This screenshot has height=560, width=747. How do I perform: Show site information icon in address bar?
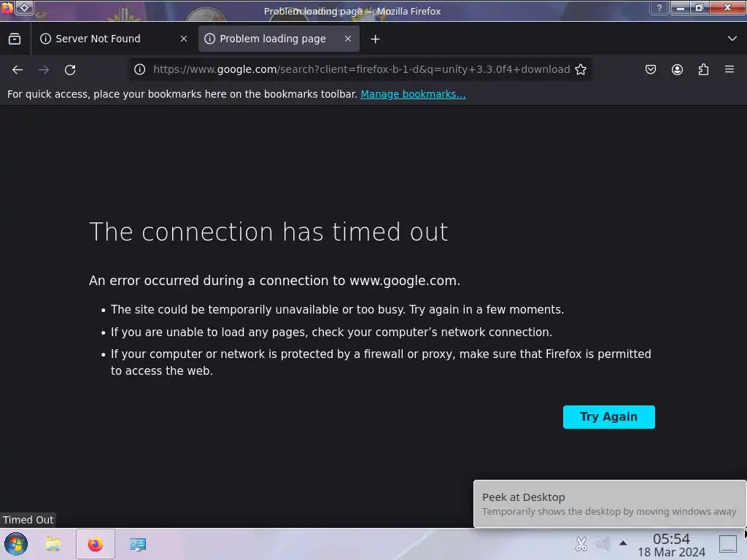coord(139,69)
